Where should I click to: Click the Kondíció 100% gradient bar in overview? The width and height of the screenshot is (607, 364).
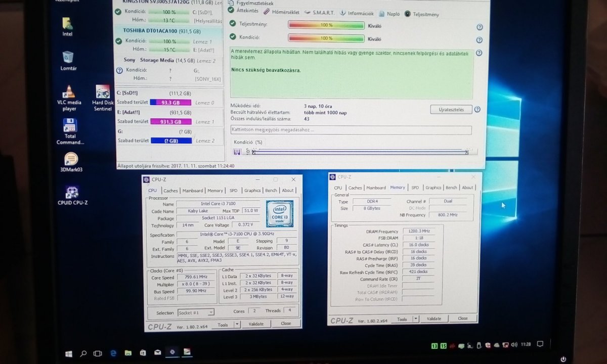(x=326, y=38)
